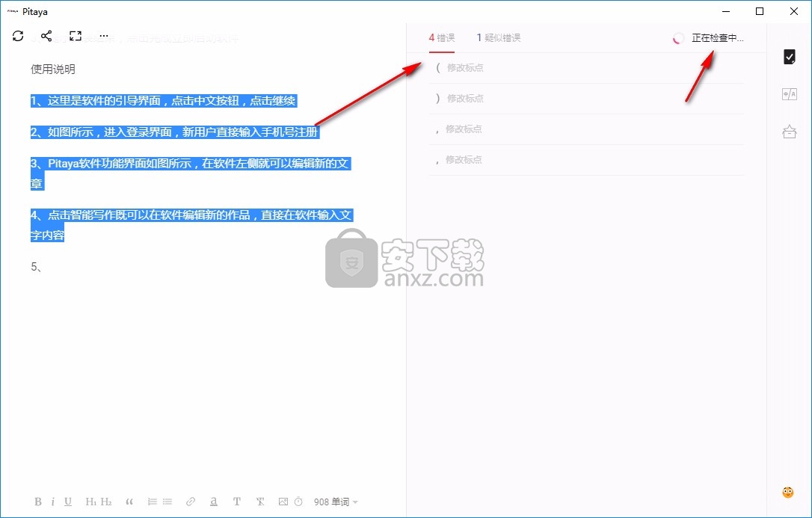Insert a block quote
This screenshot has height=518, width=812.
[129, 502]
